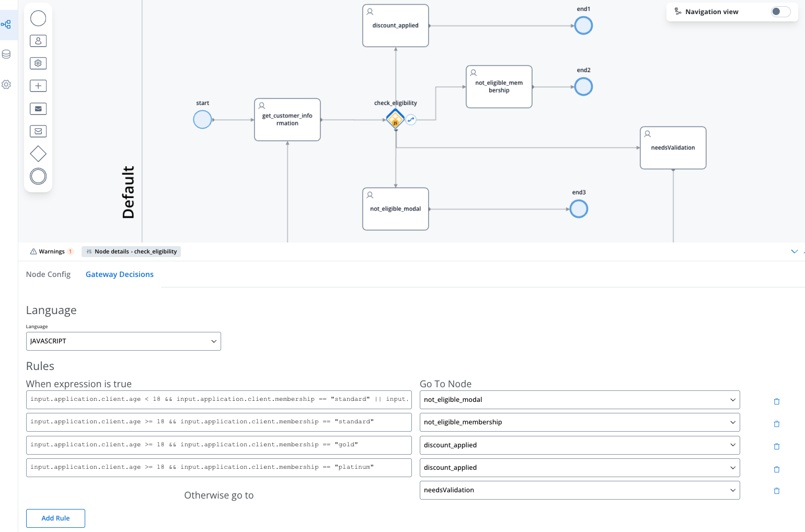Screen dimensions: 805x532
Task: Toggle the Navigation view switch
Action: pos(780,11)
